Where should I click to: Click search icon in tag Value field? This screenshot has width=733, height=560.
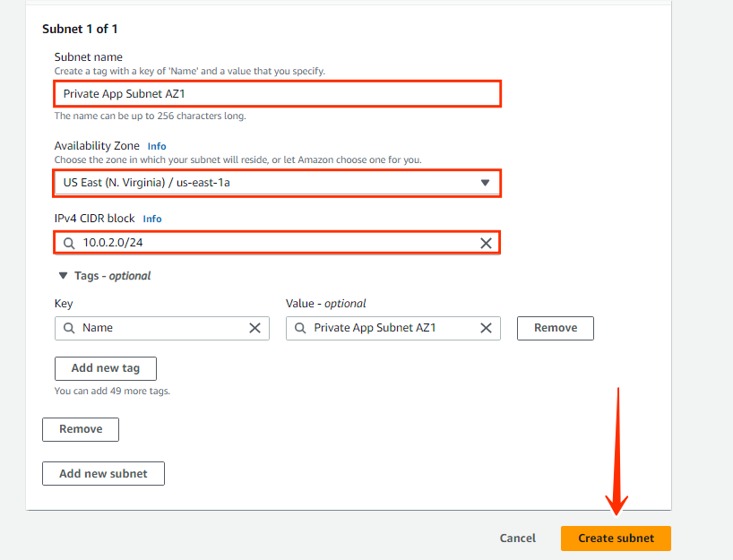pyautogui.click(x=300, y=328)
